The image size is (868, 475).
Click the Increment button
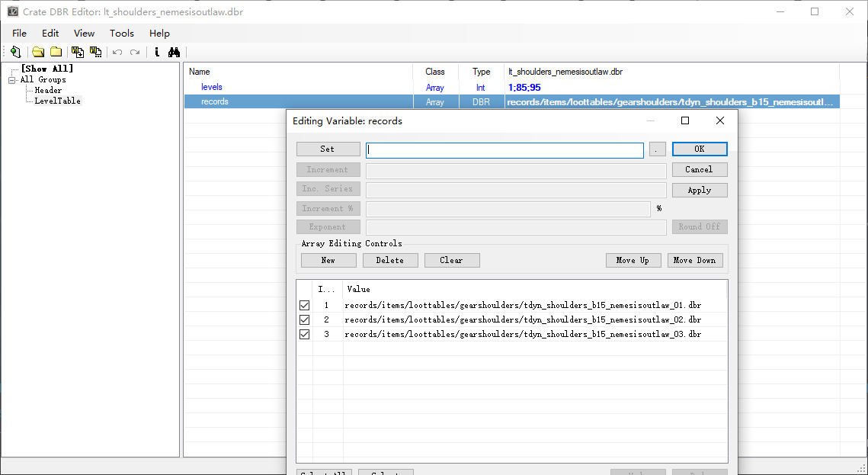[x=328, y=169]
